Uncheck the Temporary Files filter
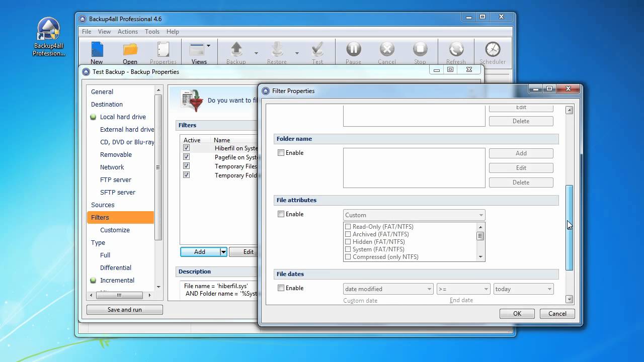 (187, 166)
